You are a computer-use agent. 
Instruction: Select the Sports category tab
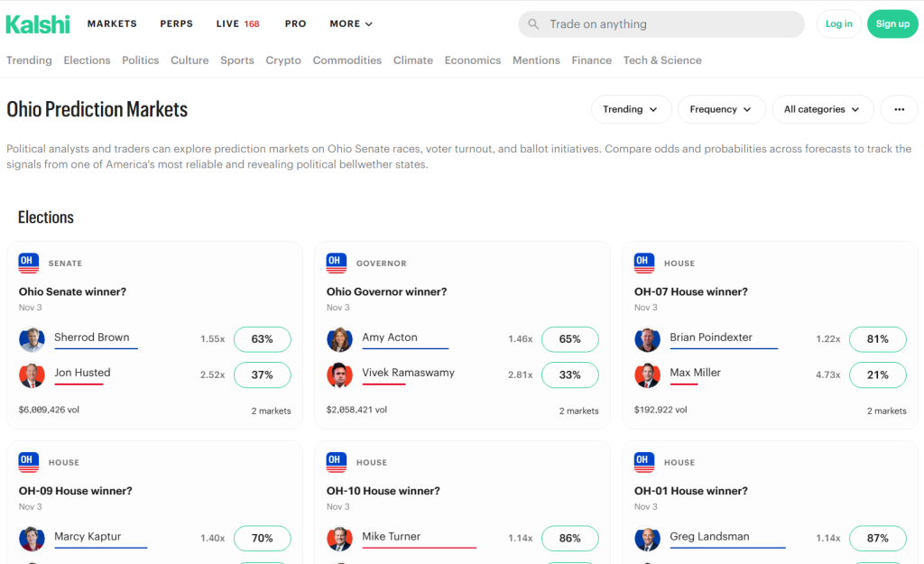click(x=237, y=60)
